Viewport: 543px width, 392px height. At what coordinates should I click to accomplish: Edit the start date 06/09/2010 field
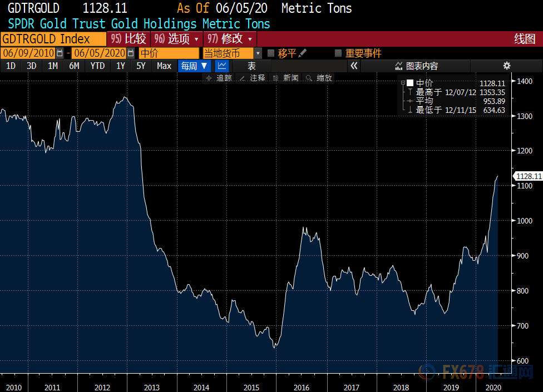coord(28,53)
